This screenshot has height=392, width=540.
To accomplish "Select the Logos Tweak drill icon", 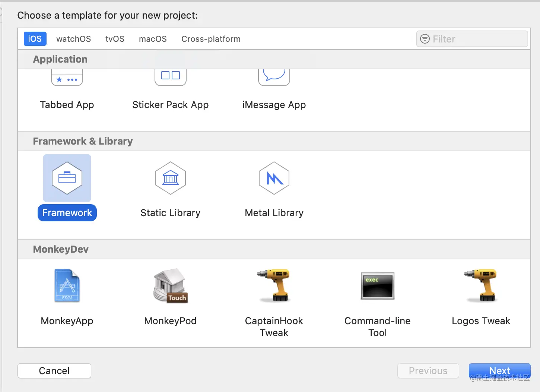I will click(x=481, y=285).
